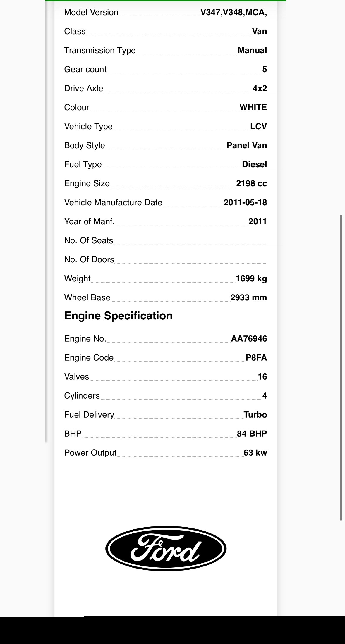Viewport: 345px width, 644px height.
Task: Select the Engine Size 2198 cc value
Action: (251, 183)
